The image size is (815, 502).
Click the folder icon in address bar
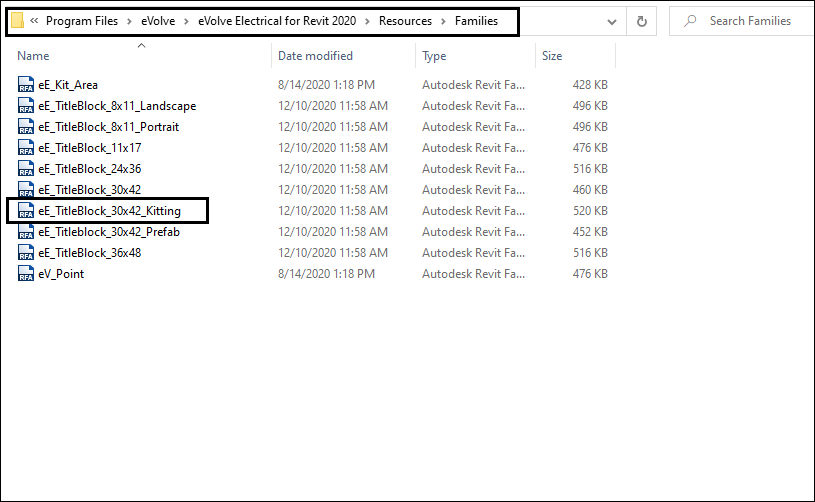click(x=17, y=21)
